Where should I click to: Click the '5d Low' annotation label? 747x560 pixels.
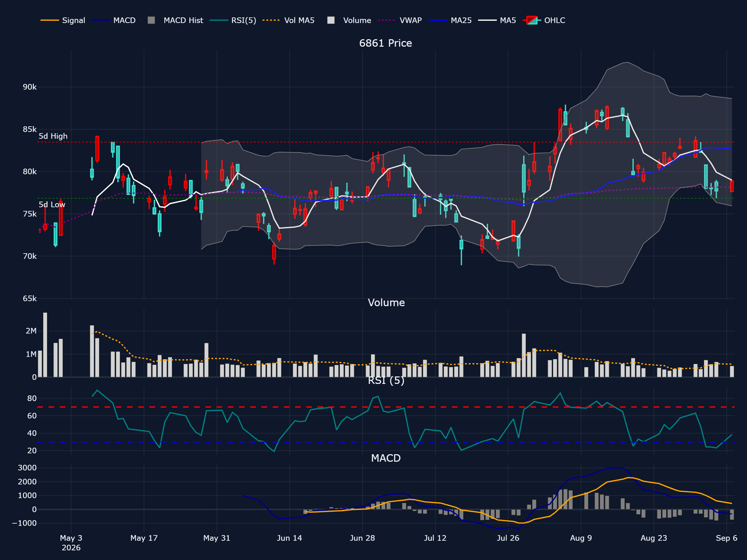(52, 205)
